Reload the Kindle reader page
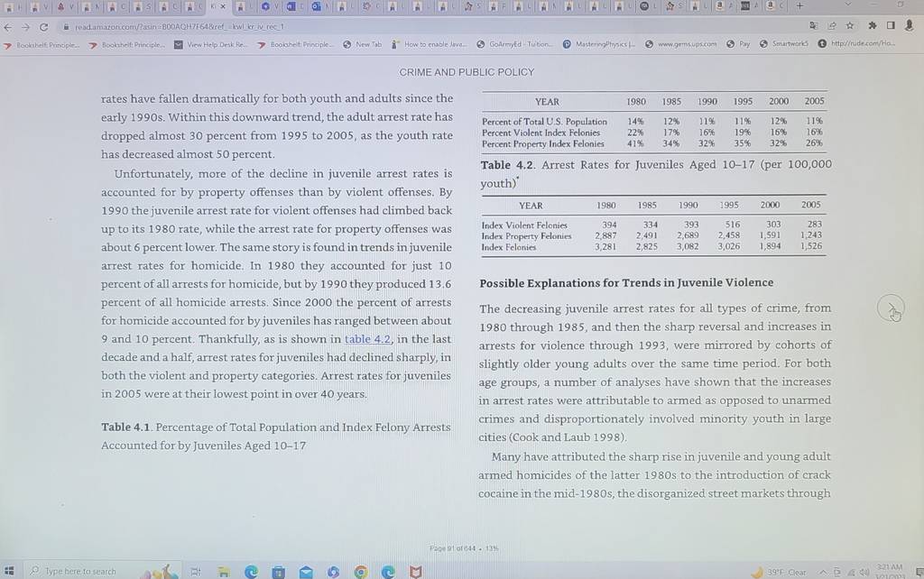The height and width of the screenshot is (579, 924). click(x=43, y=26)
